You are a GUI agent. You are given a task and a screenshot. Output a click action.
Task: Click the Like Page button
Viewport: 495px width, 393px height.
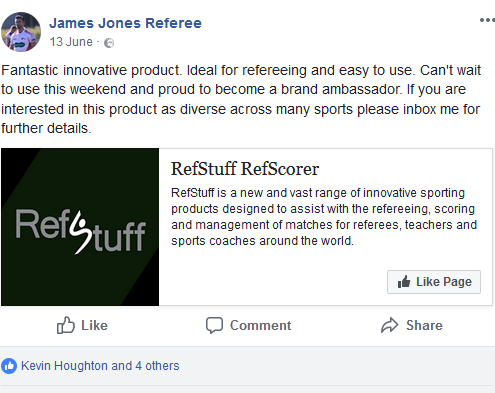point(434,282)
